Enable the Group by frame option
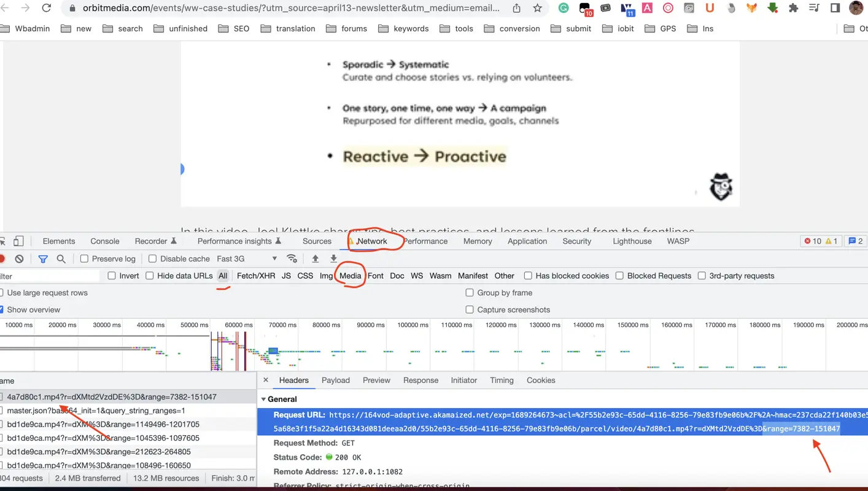This screenshot has width=868, height=491. click(x=470, y=293)
